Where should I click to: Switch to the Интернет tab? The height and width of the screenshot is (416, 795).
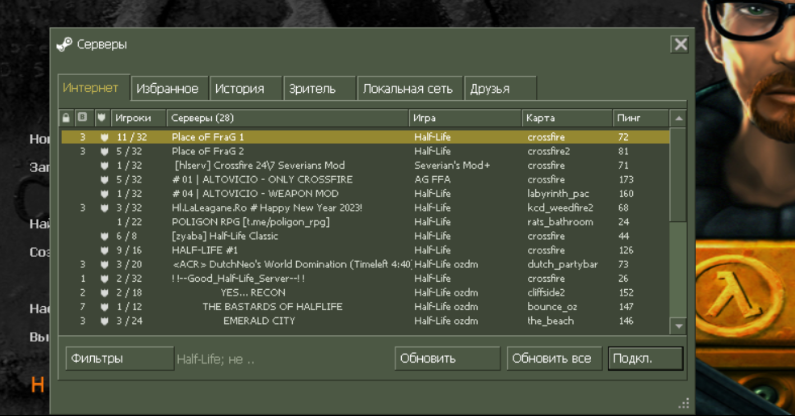point(94,88)
